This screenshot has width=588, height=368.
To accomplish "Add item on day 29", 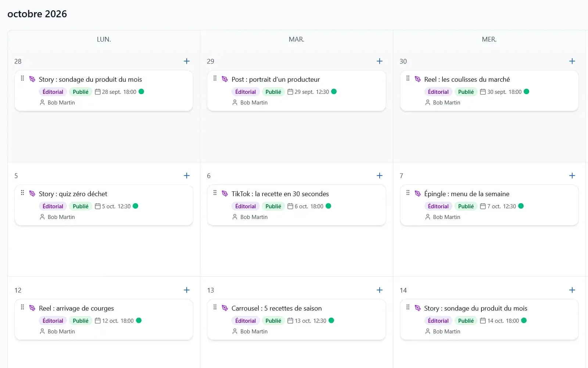I will click(x=380, y=61).
